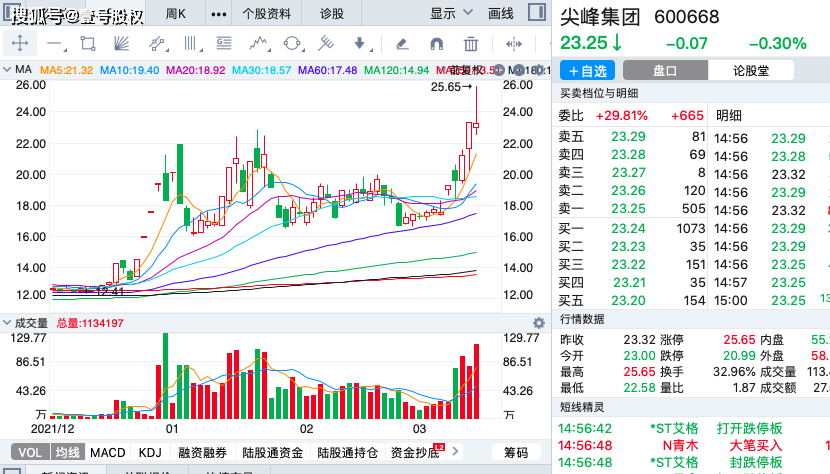Toggle the 均线 indicator button
This screenshot has width=830, height=474.
tap(68, 452)
